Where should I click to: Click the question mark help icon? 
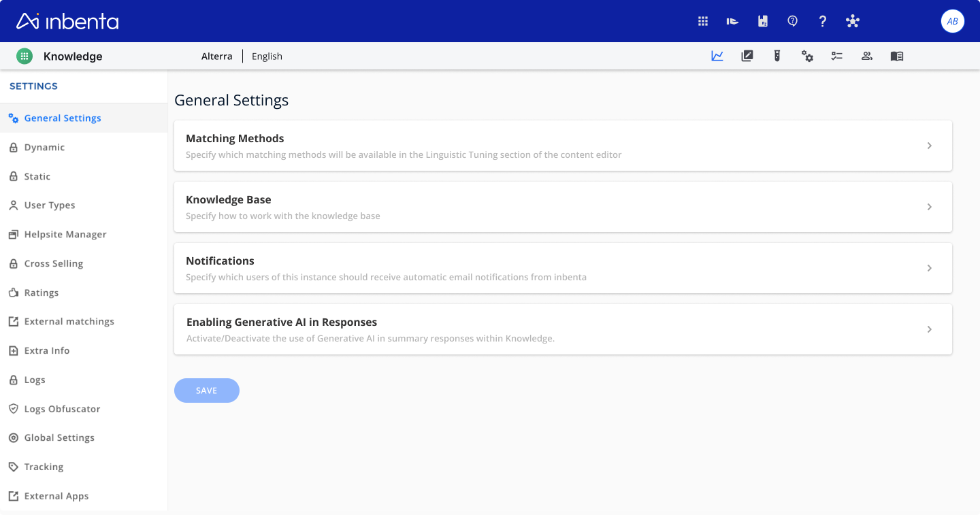823,21
